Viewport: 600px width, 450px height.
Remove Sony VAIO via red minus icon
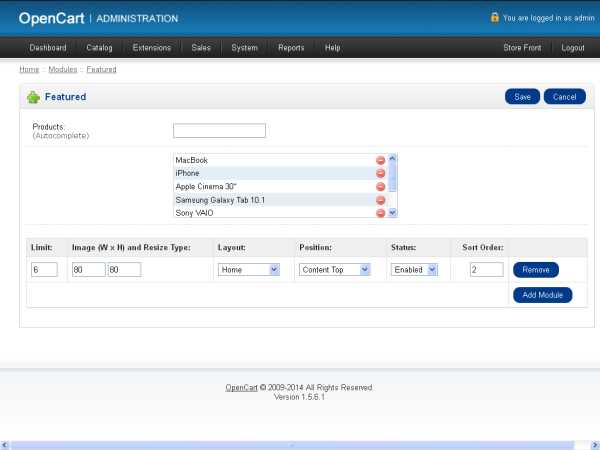(380, 212)
